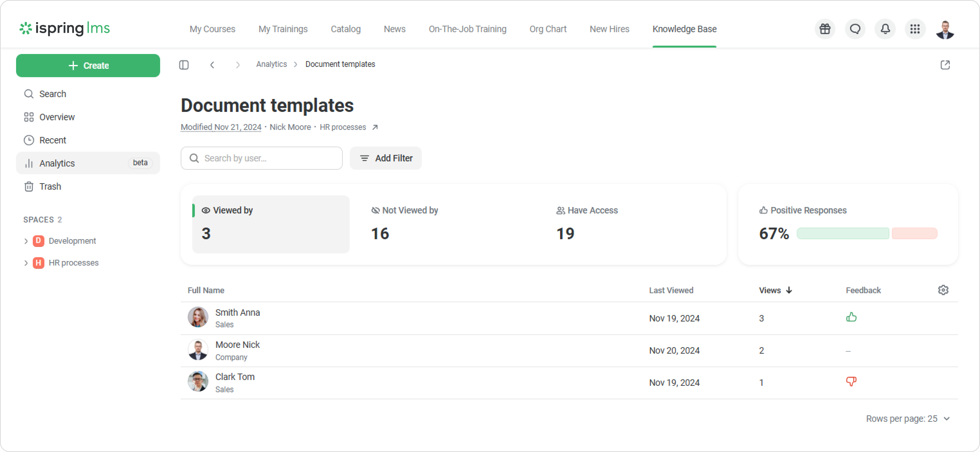Click the open-in-new-window icon

pos(945,65)
